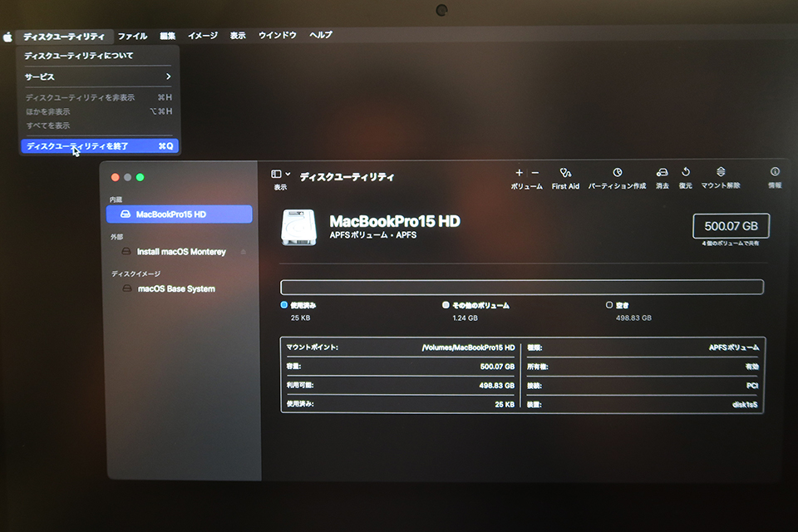The image size is (798, 532).
Task: Click the yellow minimize window button
Action: pos(128,177)
